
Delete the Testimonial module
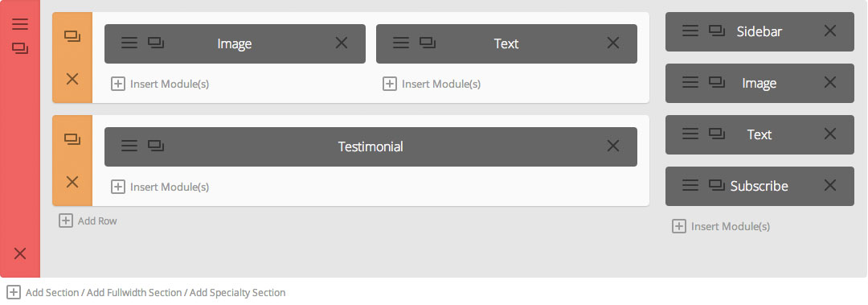612,146
